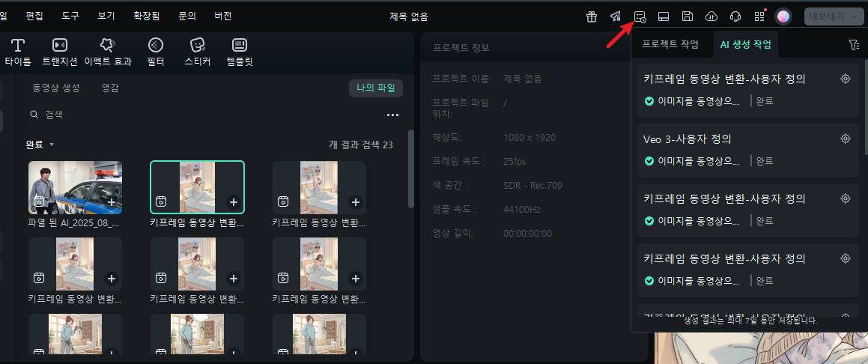Click the plus icon on police car clip
The height and width of the screenshot is (364, 868).
tap(112, 202)
